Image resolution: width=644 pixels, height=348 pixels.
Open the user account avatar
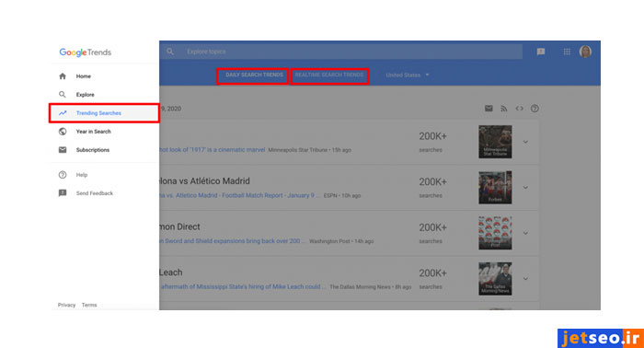[585, 52]
